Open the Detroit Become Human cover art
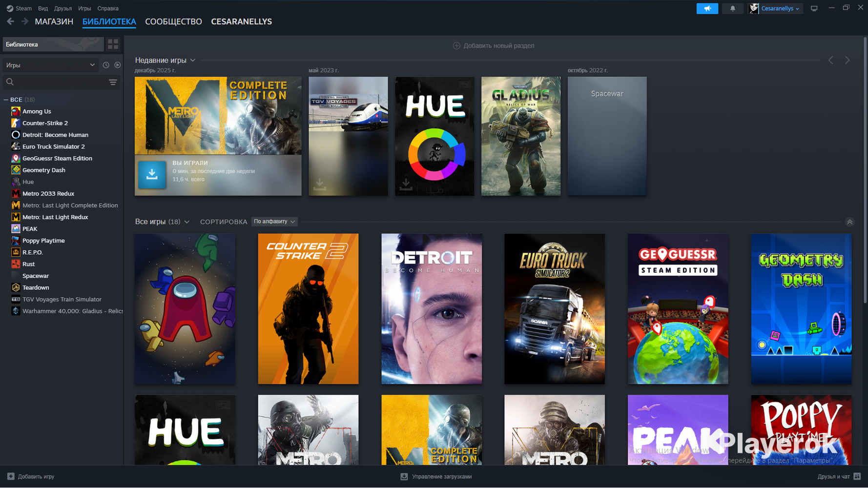Viewport: 868px width, 488px height. click(432, 309)
